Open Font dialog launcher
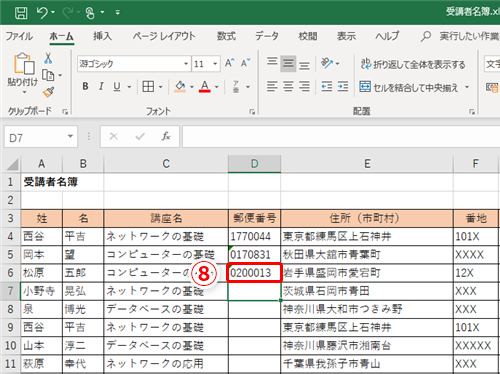The height and width of the screenshot is (374, 500). [252, 112]
